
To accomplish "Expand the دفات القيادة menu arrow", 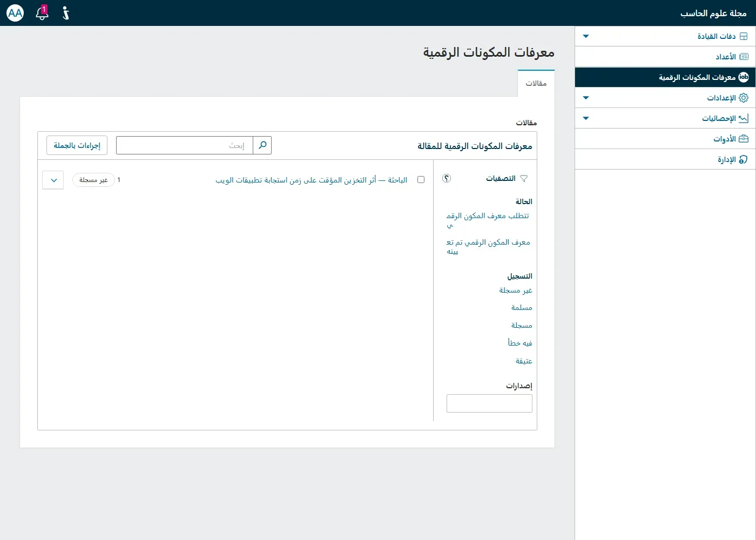I will click(586, 36).
